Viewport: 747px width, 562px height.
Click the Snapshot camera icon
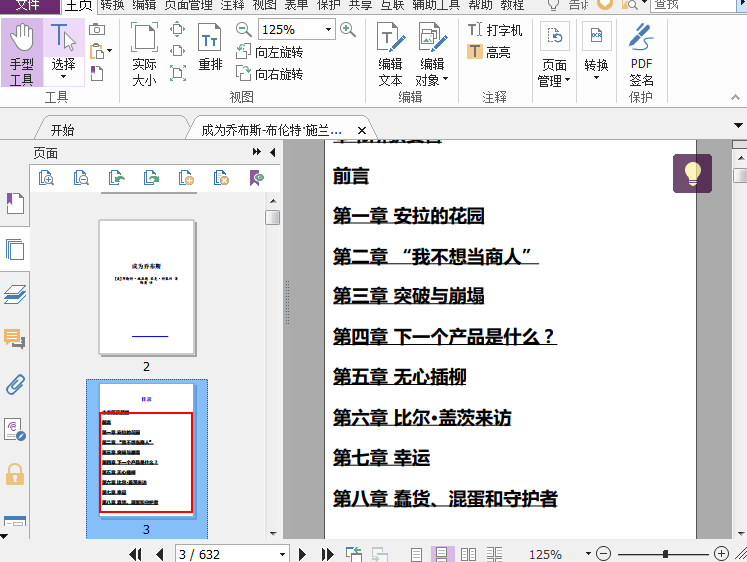(97, 30)
